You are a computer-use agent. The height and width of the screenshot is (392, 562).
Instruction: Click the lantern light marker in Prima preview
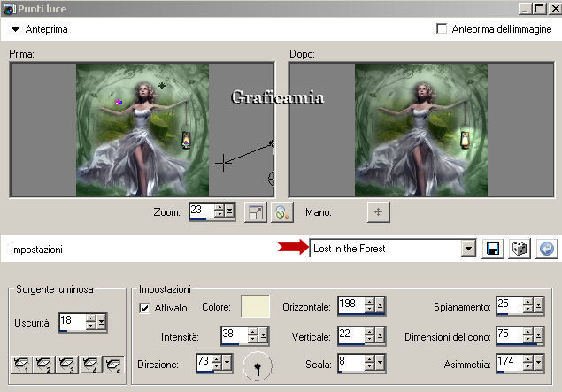pyautogui.click(x=186, y=143)
